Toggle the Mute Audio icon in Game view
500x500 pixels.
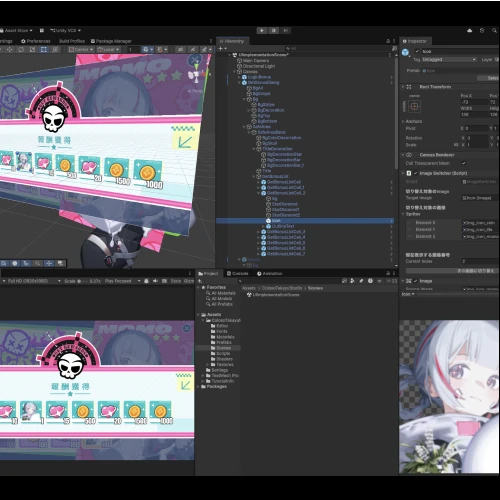[155, 281]
